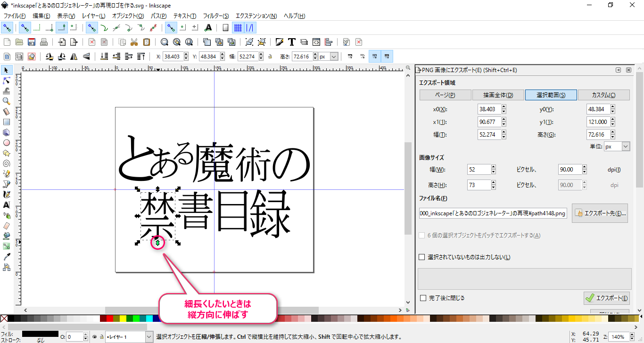The image size is (644, 343).
Task: Select the Zoom magnifier tool
Action: (7, 101)
